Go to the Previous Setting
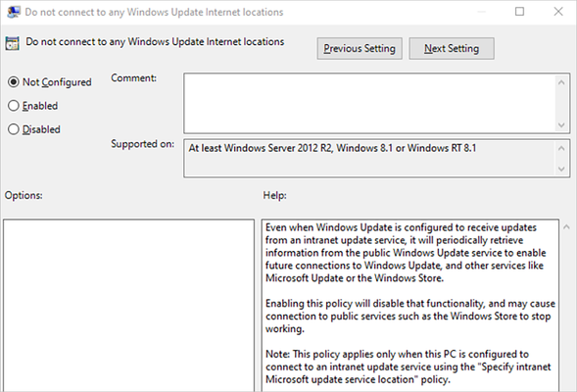The height and width of the screenshot is (392, 577). [x=360, y=48]
